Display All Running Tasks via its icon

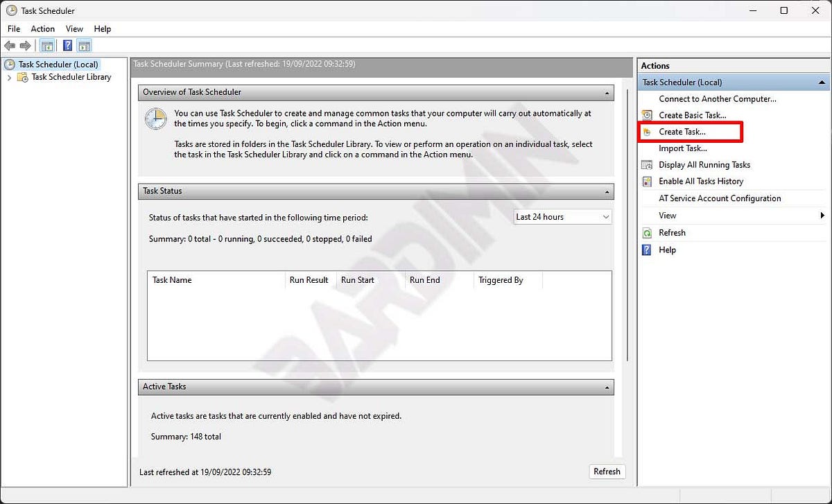click(646, 165)
